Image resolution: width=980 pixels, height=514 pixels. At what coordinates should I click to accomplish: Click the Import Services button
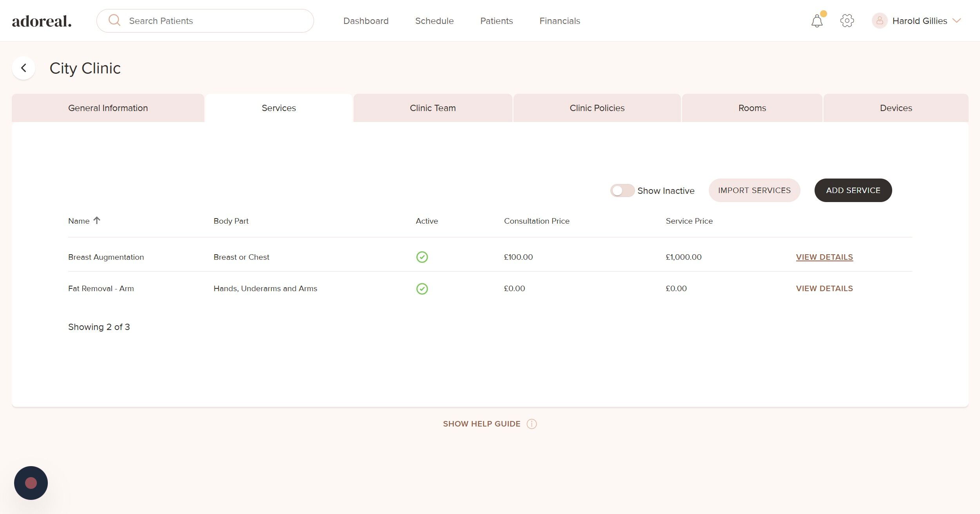tap(754, 190)
